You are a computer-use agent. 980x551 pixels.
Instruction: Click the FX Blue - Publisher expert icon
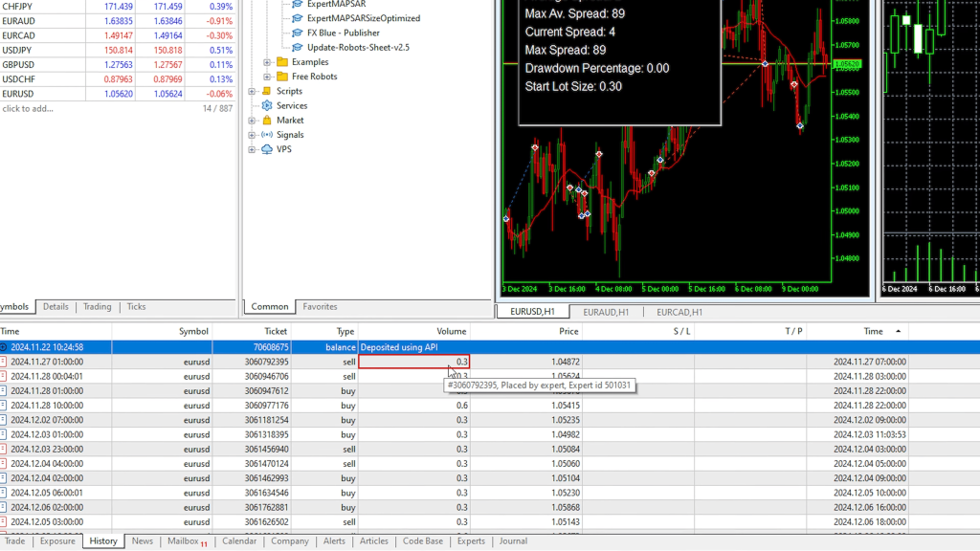click(x=299, y=33)
